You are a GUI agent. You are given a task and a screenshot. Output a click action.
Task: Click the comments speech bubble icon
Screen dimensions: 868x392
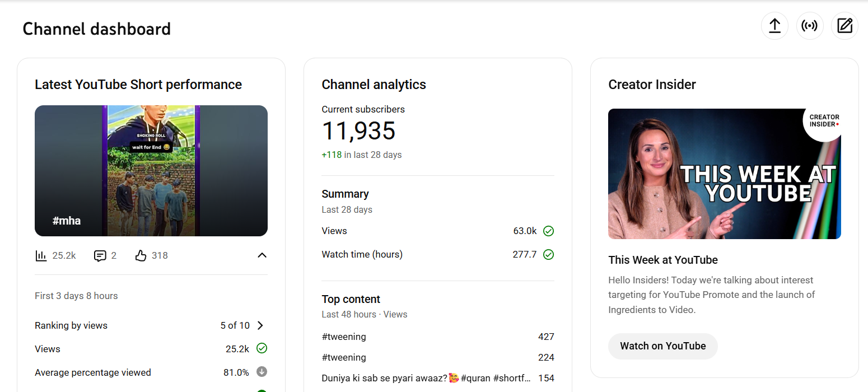pyautogui.click(x=100, y=256)
